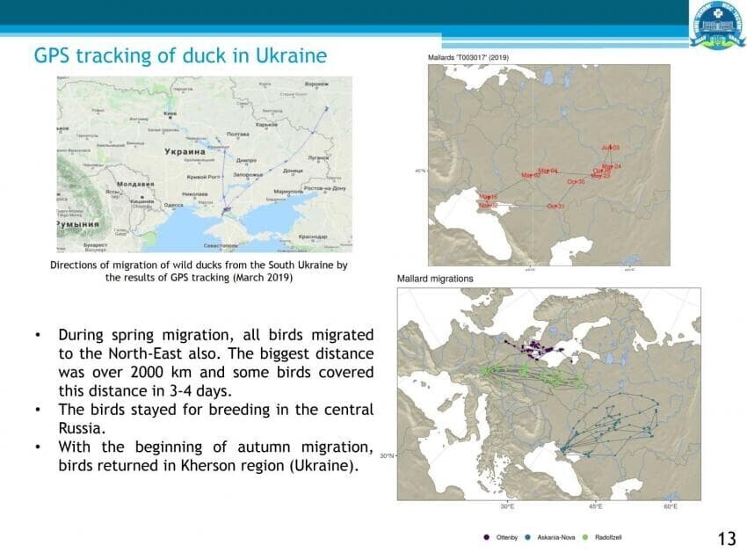Click the 'Mallard migrations' chart heading
747x560 pixels.
click(435, 279)
